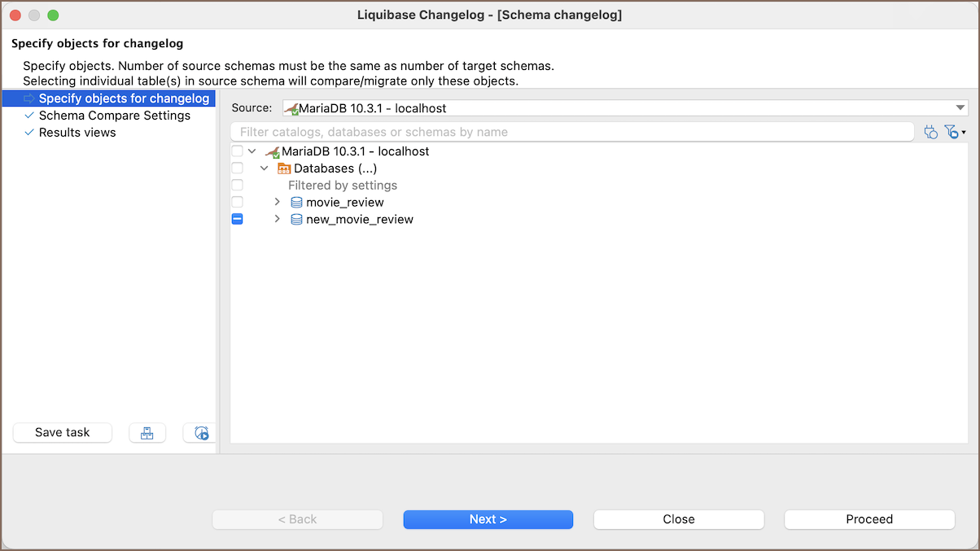The width and height of the screenshot is (980, 551).
Task: Open the Results views step
Action: tap(77, 133)
